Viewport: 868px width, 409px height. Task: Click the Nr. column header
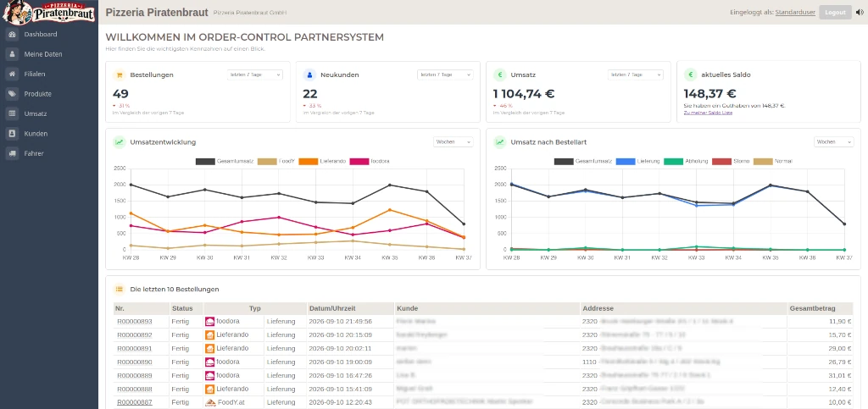[142, 308]
